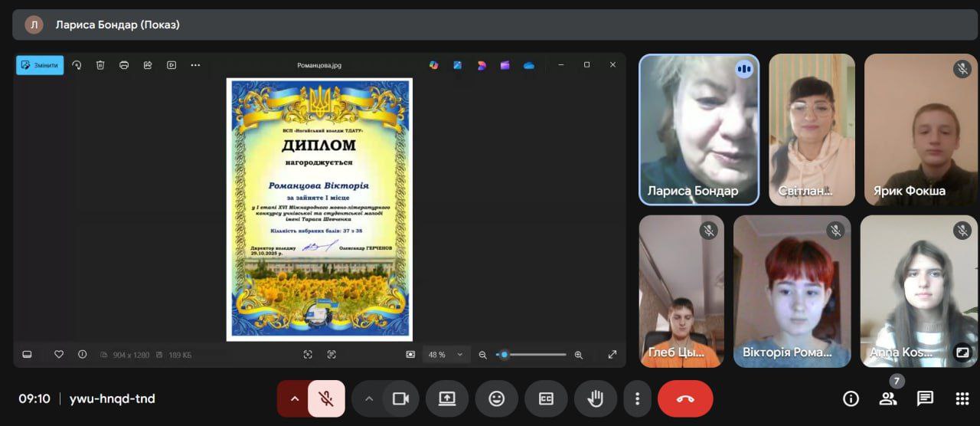Show the people panel with 7 participants
Image resolution: width=980 pixels, height=426 pixels.
coord(888,398)
